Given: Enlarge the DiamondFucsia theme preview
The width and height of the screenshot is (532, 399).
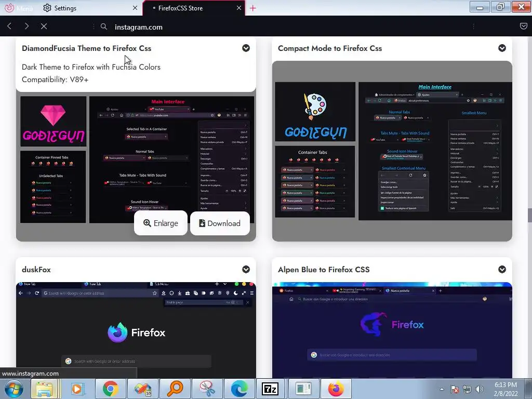Looking at the screenshot, I should click(x=161, y=223).
